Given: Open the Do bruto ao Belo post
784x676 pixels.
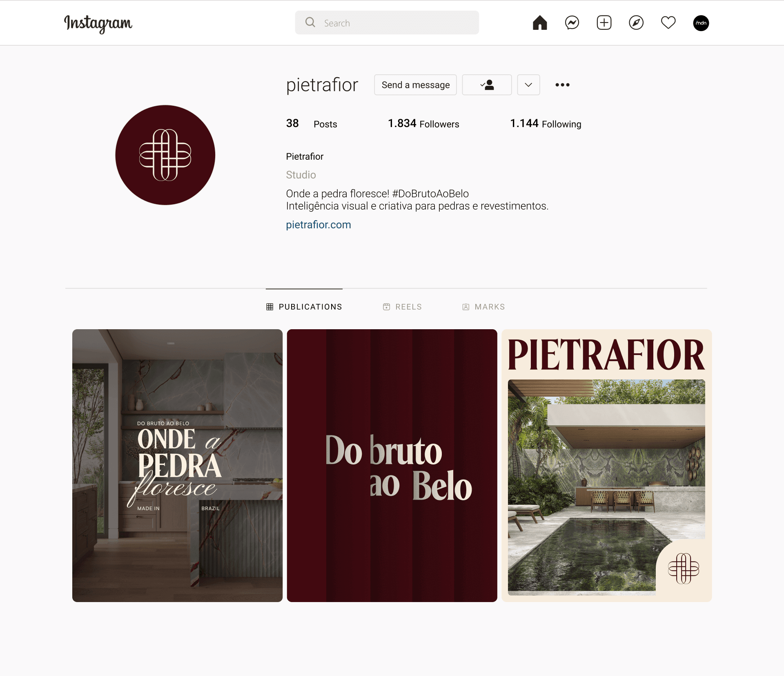Looking at the screenshot, I should [x=392, y=466].
